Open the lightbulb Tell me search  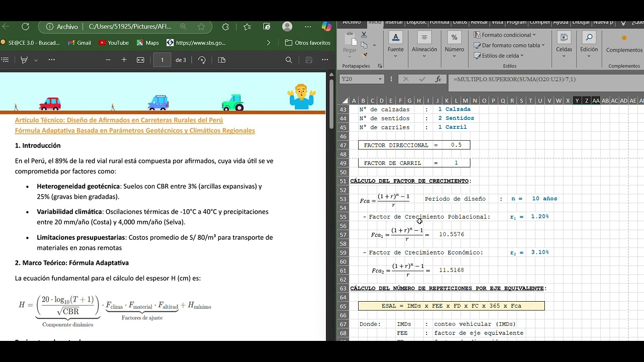[x=624, y=22]
